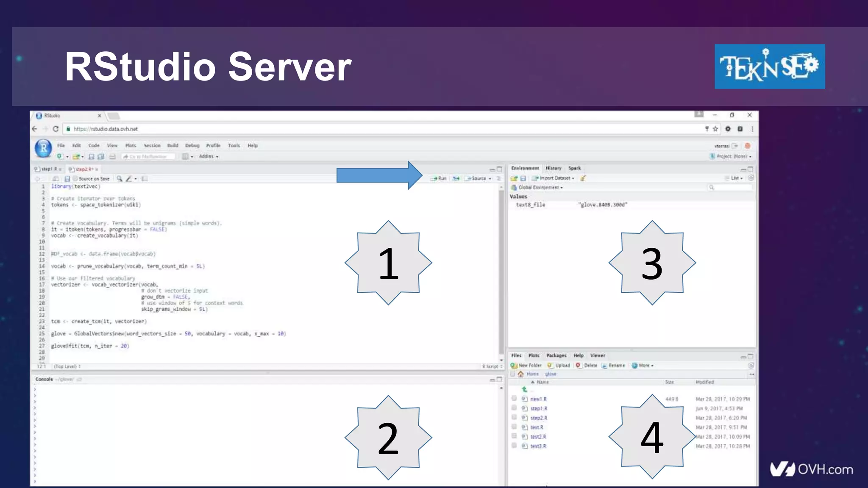Click the Upload button in Files pane
This screenshot has height=488, width=868.
[559, 365]
